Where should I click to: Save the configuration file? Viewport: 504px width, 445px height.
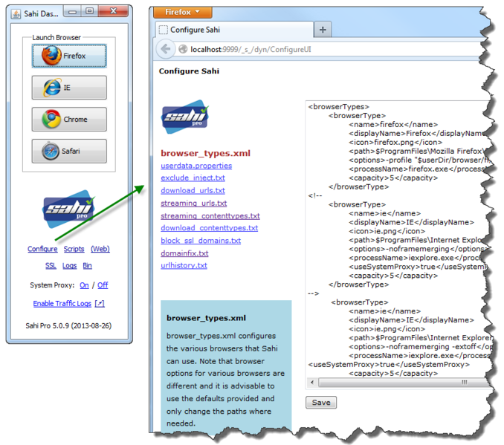(321, 403)
